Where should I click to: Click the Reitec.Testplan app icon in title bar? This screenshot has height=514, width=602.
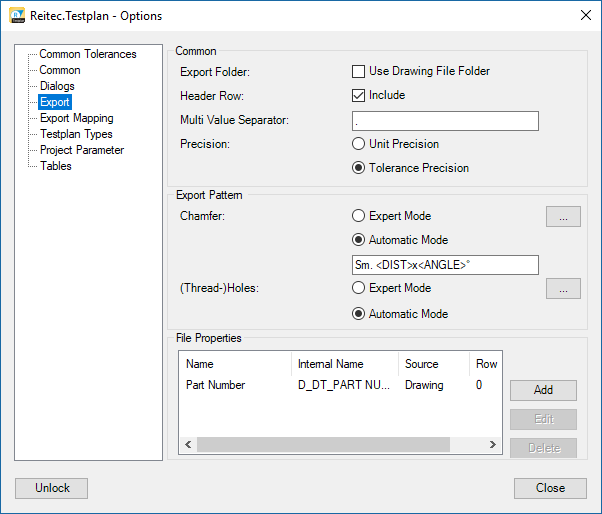click(17, 15)
